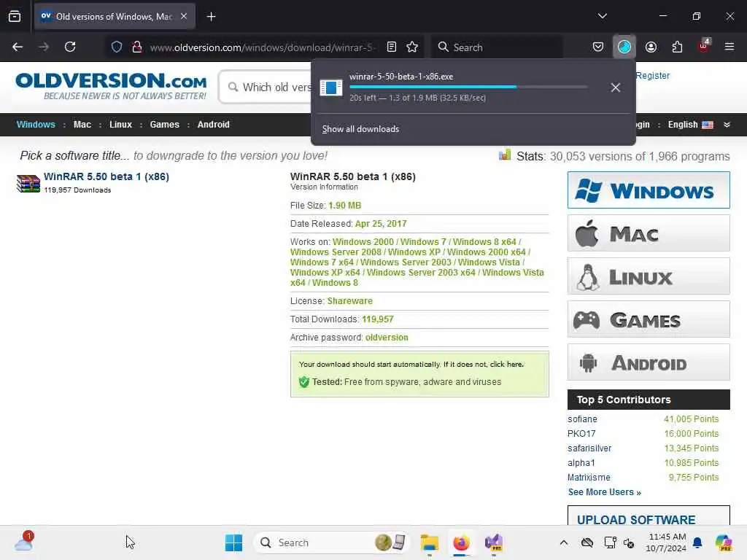Click the Downloads progress toolbar icon
747x560 pixels.
(624, 47)
